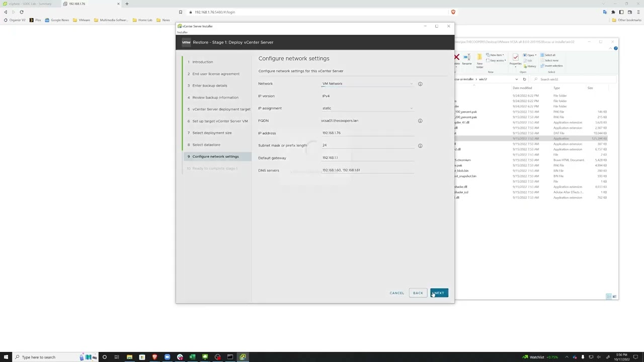
Task: Click the BACK button in installer
Action: (x=418, y=293)
